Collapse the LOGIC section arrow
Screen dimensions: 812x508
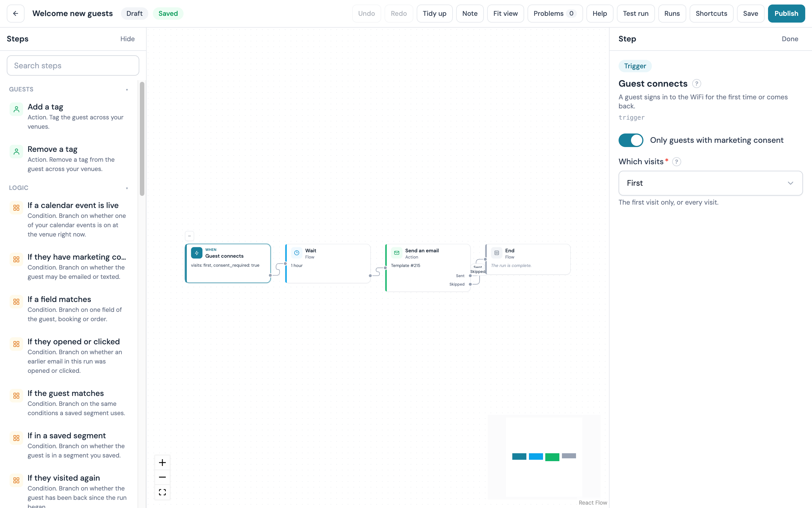tap(127, 188)
